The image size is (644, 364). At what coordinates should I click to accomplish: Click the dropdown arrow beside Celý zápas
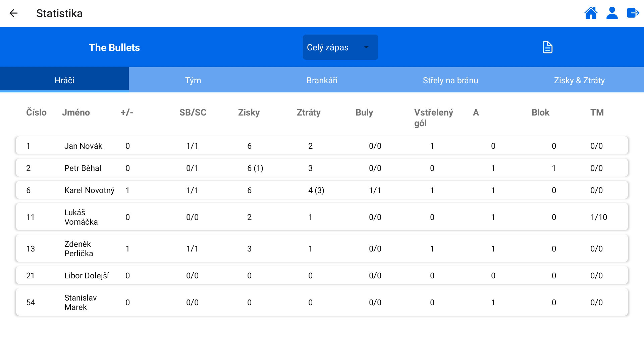366,47
